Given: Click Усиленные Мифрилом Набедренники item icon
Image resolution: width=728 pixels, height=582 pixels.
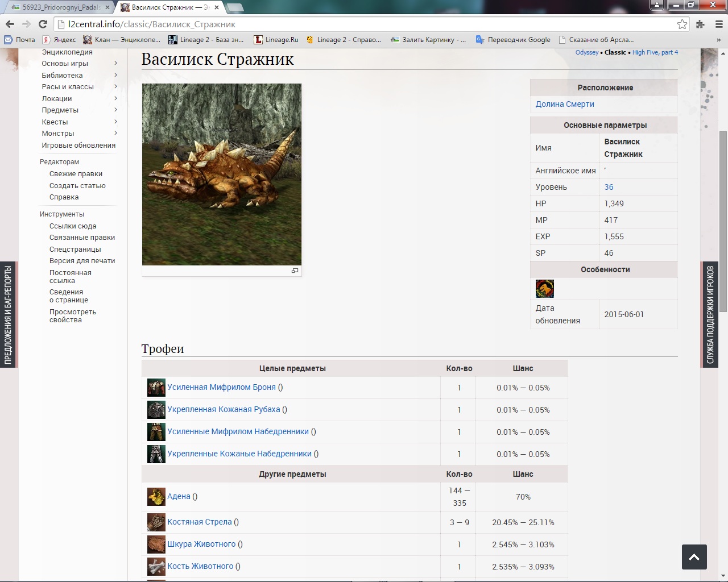Looking at the screenshot, I should 156,432.
